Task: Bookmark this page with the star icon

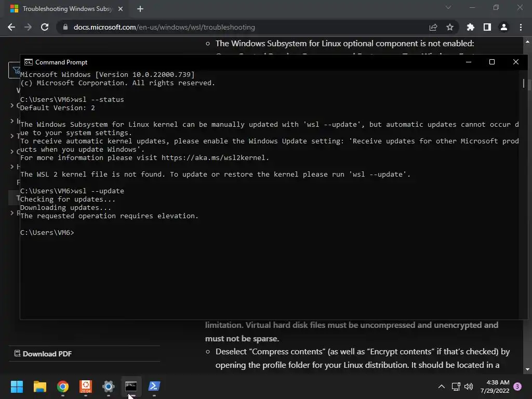Action: 450,27
